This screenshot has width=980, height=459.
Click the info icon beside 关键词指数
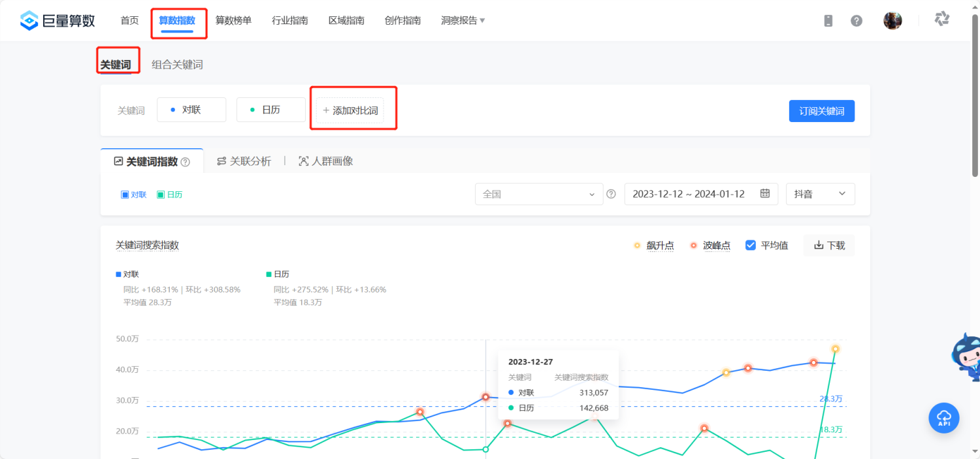[186, 162]
